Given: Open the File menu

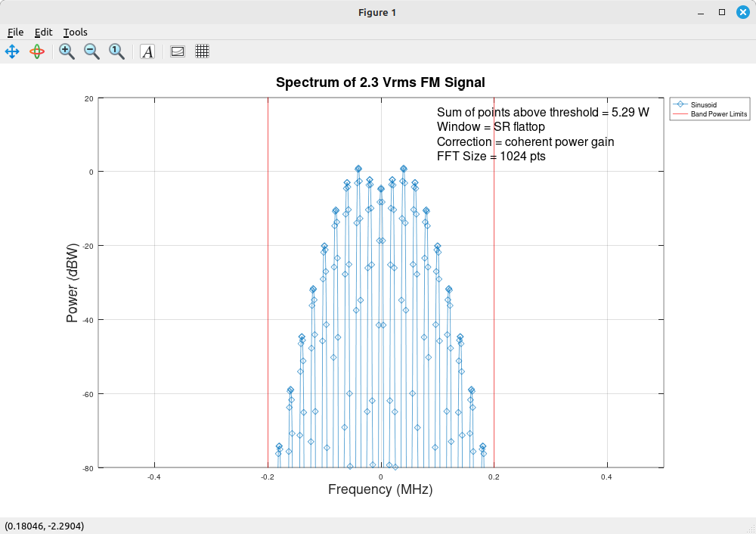Looking at the screenshot, I should [x=15, y=32].
